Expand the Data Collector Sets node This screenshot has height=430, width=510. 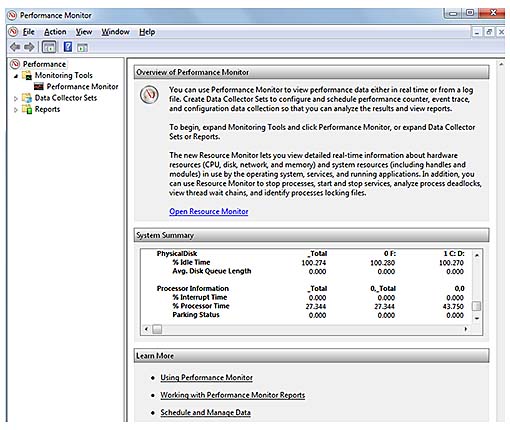(x=16, y=99)
